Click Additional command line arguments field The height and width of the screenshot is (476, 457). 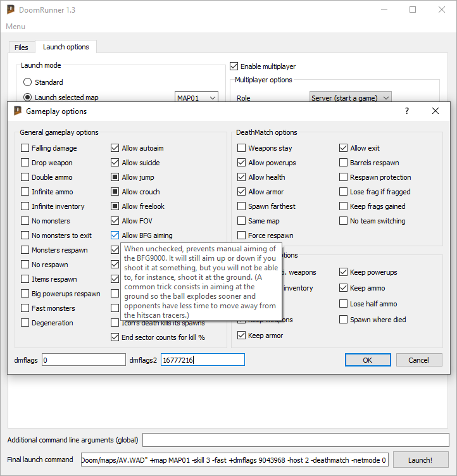[x=296, y=440]
